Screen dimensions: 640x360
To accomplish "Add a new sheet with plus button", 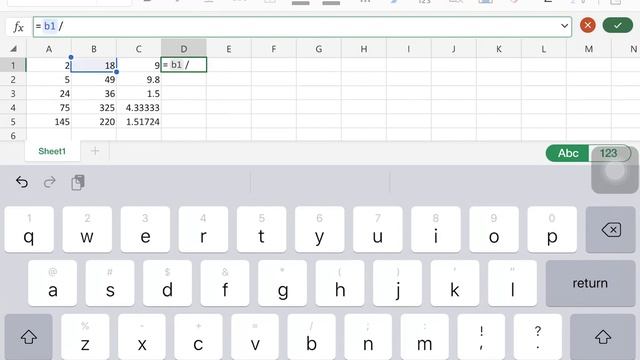I will tap(95, 151).
